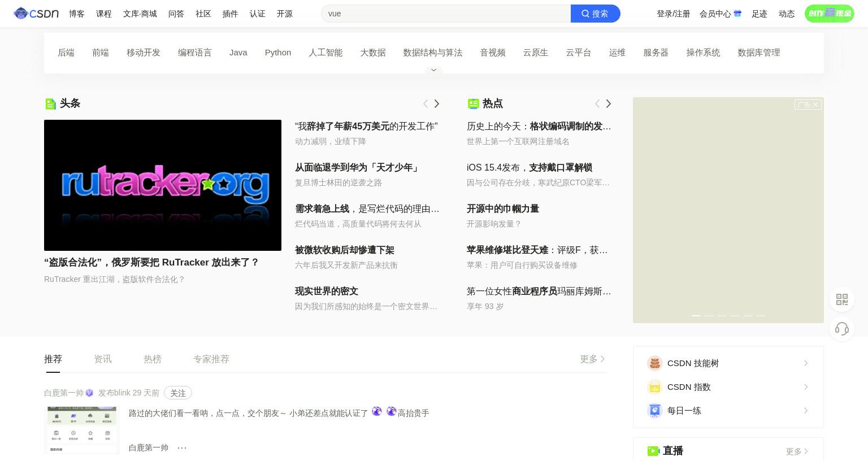Open the article 开源中的巾帼力量
This screenshot has width=868, height=461.
[503, 208]
